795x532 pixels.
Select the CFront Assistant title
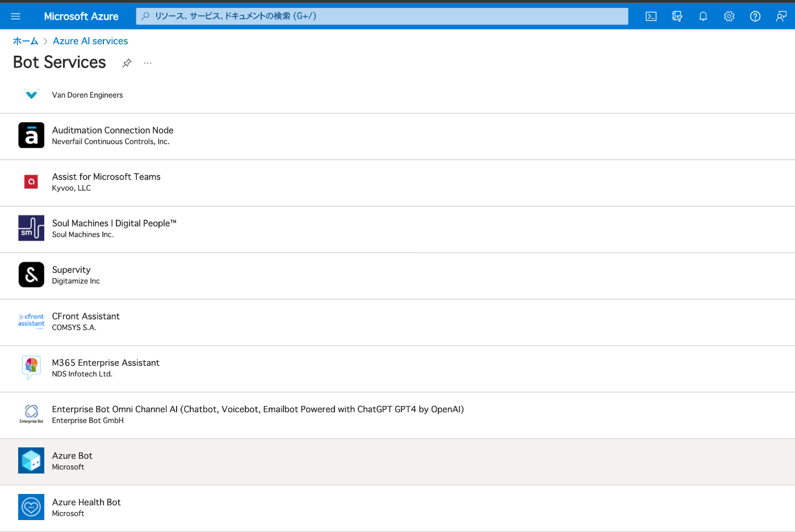tap(86, 316)
